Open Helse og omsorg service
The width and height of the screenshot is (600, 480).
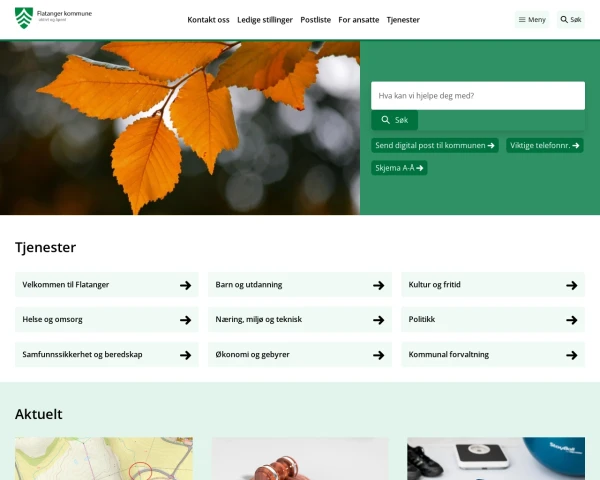point(107,320)
